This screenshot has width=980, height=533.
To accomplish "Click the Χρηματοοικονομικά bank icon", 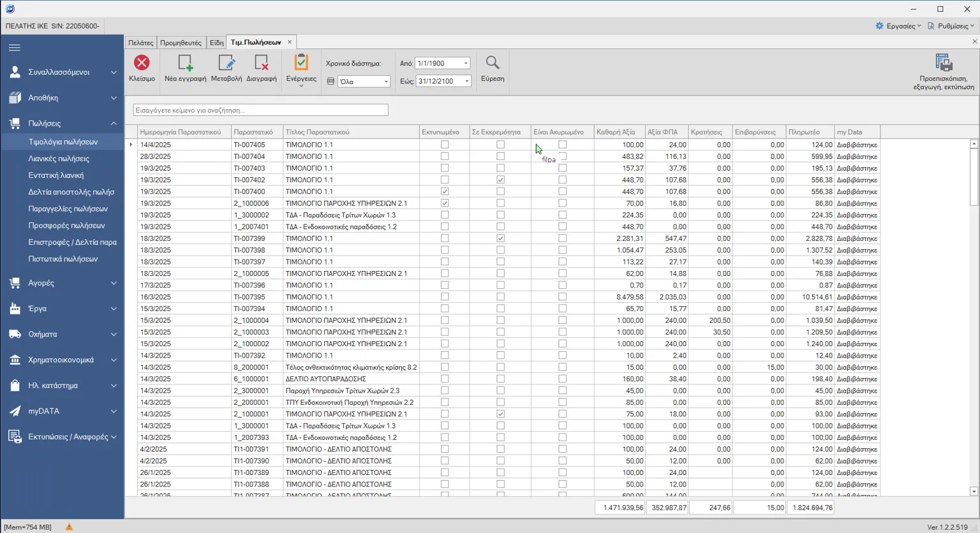I will point(15,360).
